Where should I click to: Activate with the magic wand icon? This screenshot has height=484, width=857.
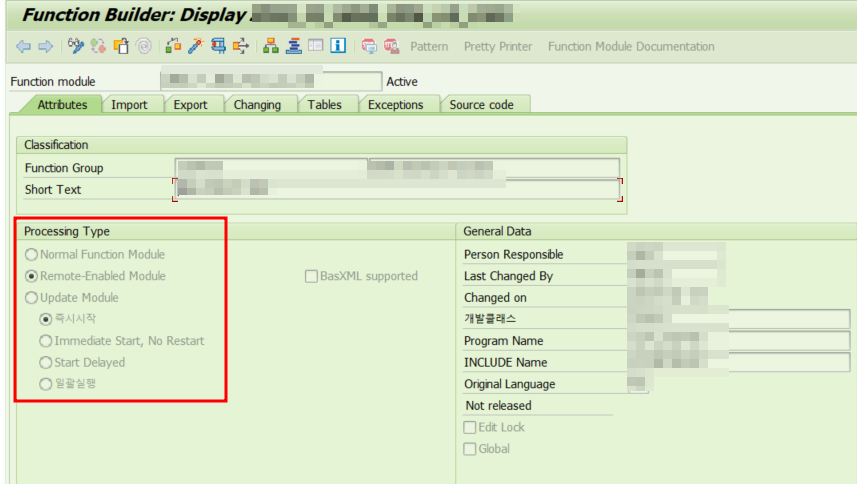coord(195,46)
